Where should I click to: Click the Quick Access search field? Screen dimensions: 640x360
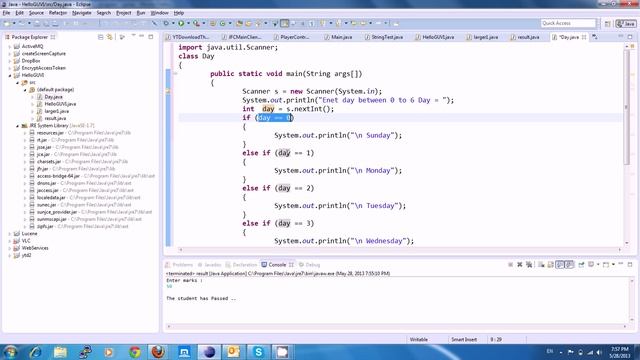tap(568, 24)
